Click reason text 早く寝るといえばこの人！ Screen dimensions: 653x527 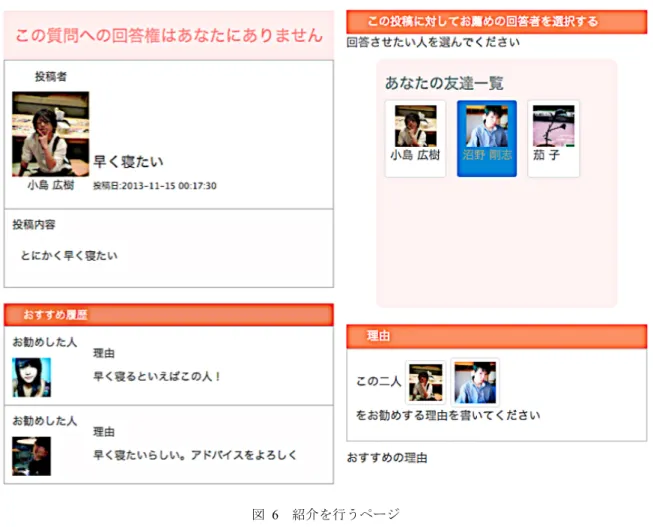157,376
